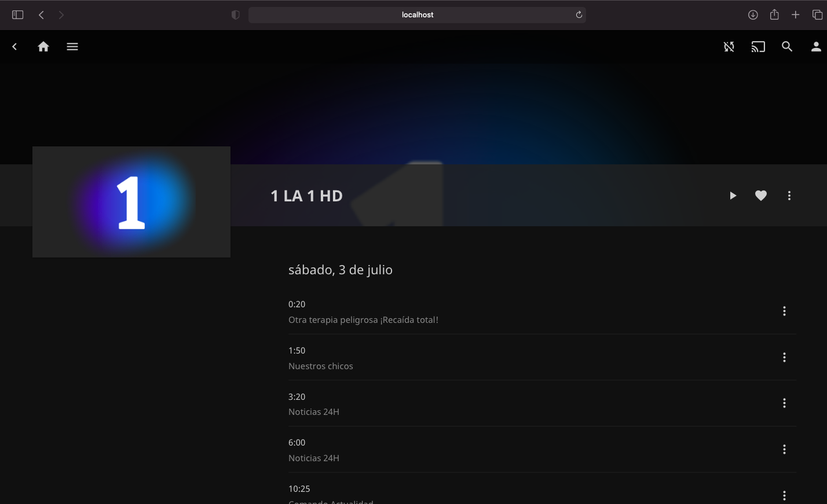This screenshot has width=827, height=504.
Task: Open options for the 6:00 Noticias 24H
Action: point(784,450)
